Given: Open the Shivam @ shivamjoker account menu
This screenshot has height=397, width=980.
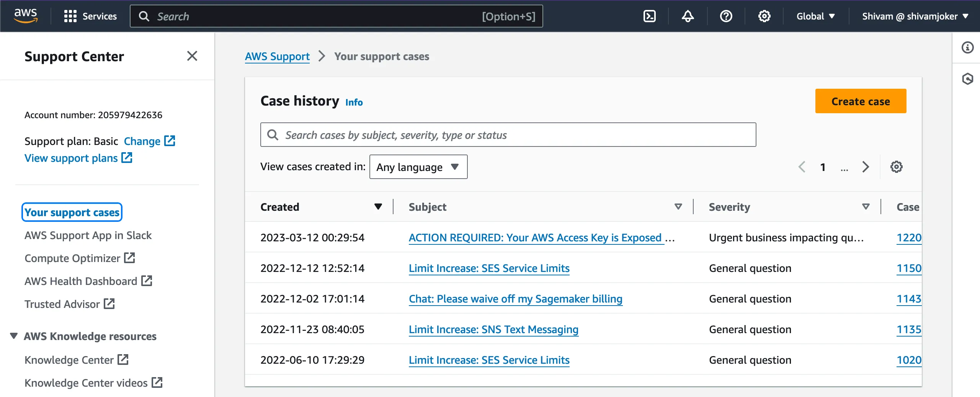Looking at the screenshot, I should pos(915,16).
